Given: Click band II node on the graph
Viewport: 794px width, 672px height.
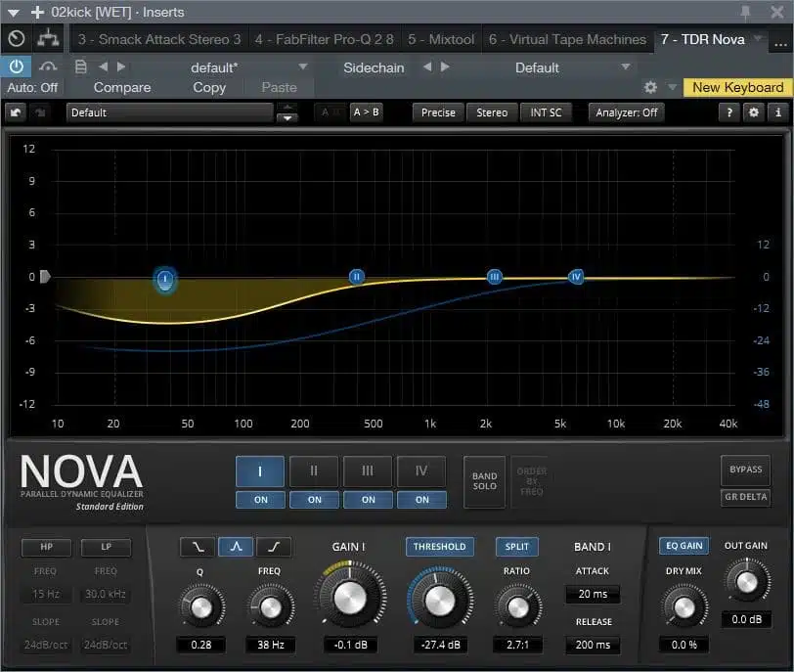Looking at the screenshot, I should 357,277.
